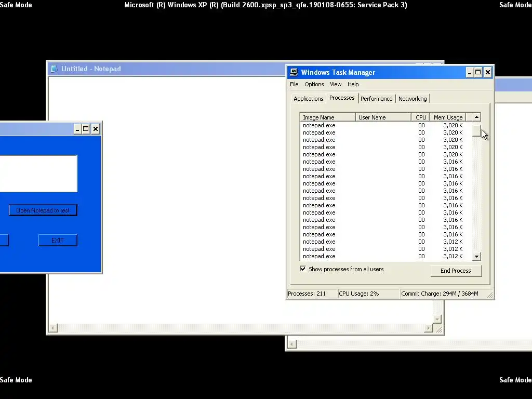Click the process list scroll down arrow
Viewport: 532px width, 399px height.
[x=476, y=257]
